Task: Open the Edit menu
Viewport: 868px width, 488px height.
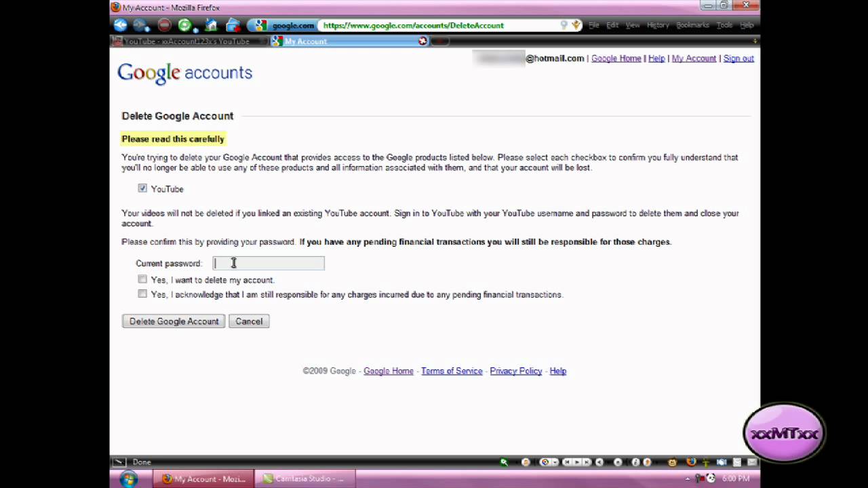Action: tap(612, 25)
